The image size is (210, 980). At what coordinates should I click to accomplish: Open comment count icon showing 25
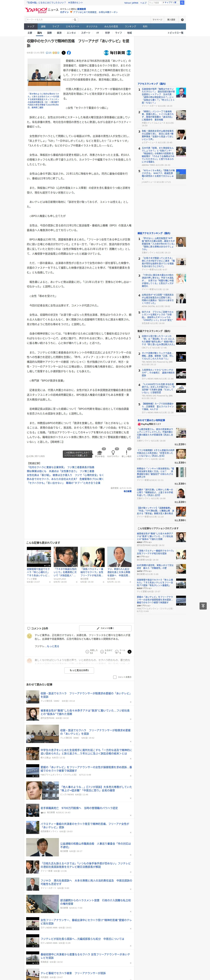[x=48, y=53]
